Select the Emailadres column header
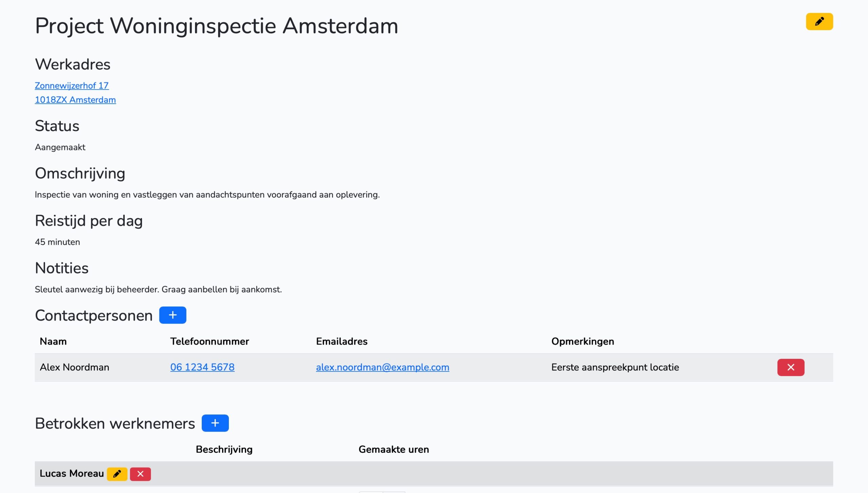Image resolution: width=868 pixels, height=493 pixels. click(341, 341)
